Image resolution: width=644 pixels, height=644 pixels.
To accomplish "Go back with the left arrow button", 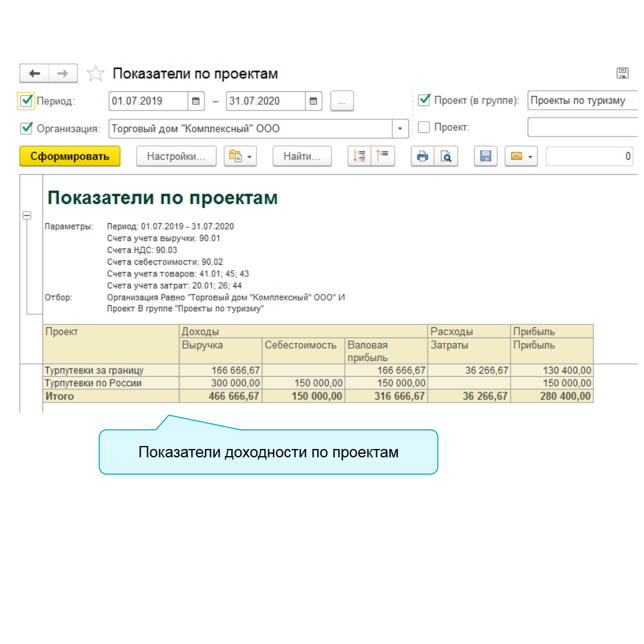I will tap(35, 73).
